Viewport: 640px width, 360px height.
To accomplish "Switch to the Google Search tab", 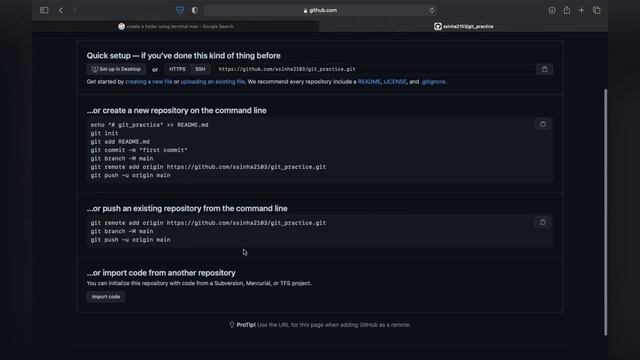I will [x=176, y=27].
